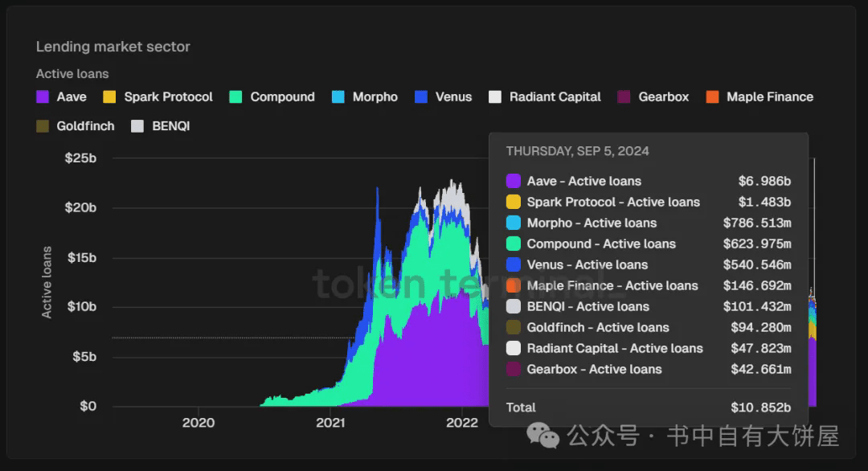The image size is (868, 471).
Task: Click the 2020 x-axis label
Action: 199,423
